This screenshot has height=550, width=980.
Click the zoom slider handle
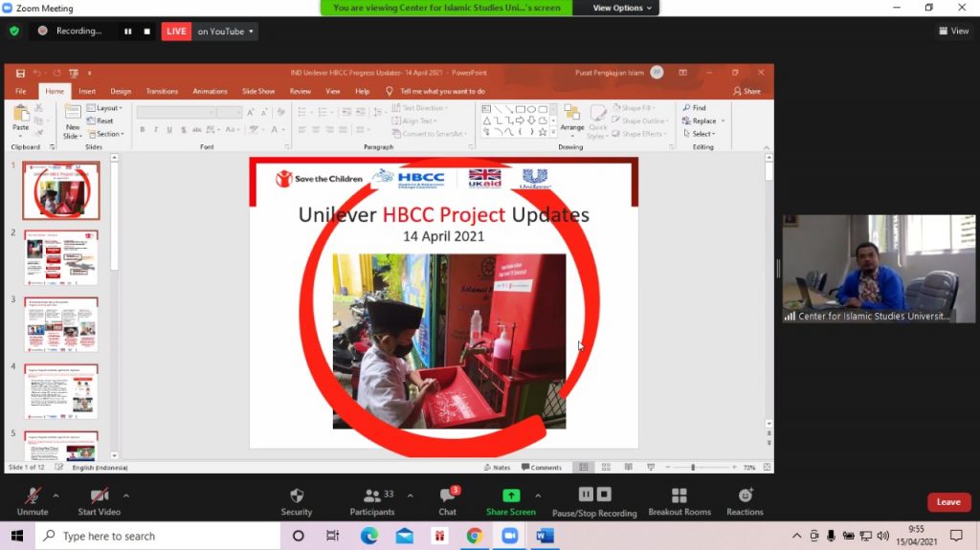click(693, 468)
